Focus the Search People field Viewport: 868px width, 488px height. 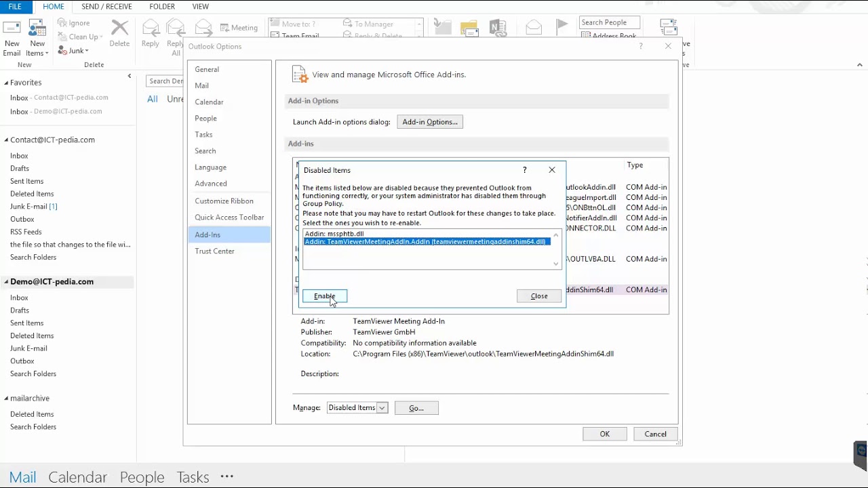coord(610,22)
